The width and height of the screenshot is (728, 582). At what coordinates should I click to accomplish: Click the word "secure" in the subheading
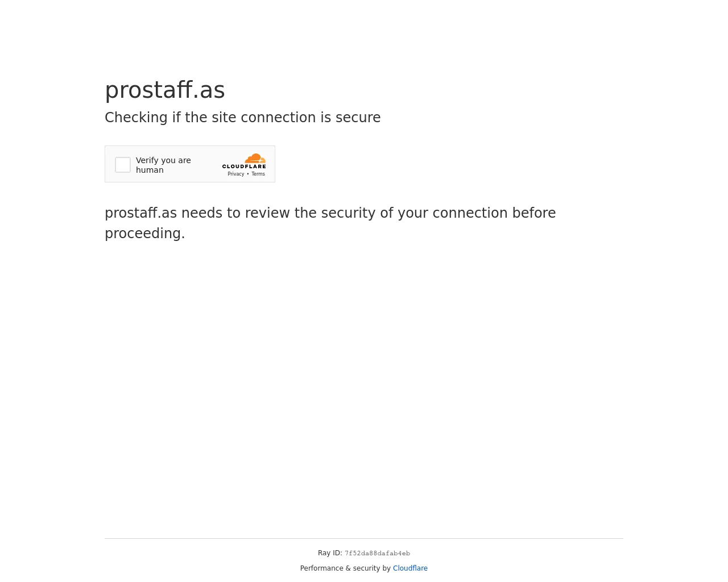358,118
